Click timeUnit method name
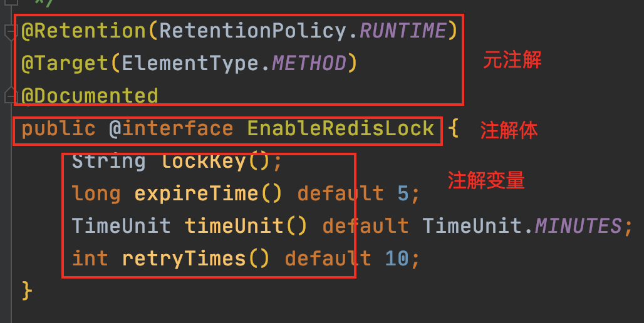The width and height of the screenshot is (644, 323). [x=234, y=226]
